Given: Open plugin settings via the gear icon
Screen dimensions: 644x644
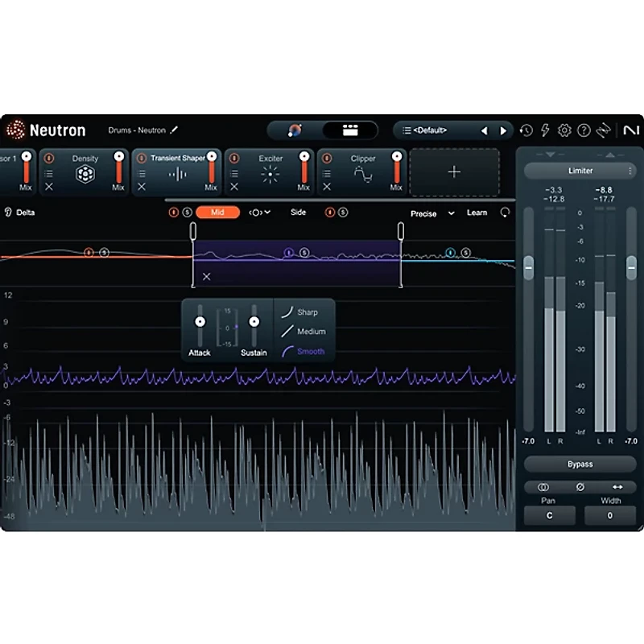Looking at the screenshot, I should click(x=564, y=130).
